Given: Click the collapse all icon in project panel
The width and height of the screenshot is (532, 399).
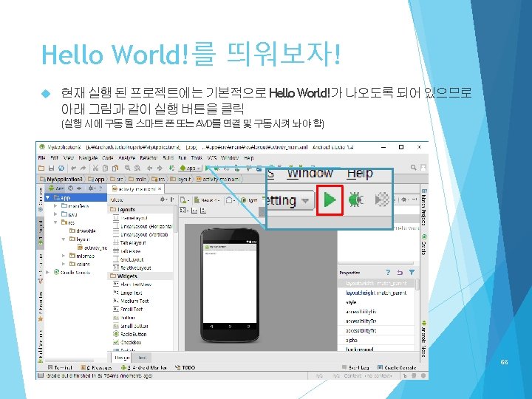Looking at the screenshot, I should coord(79,188).
